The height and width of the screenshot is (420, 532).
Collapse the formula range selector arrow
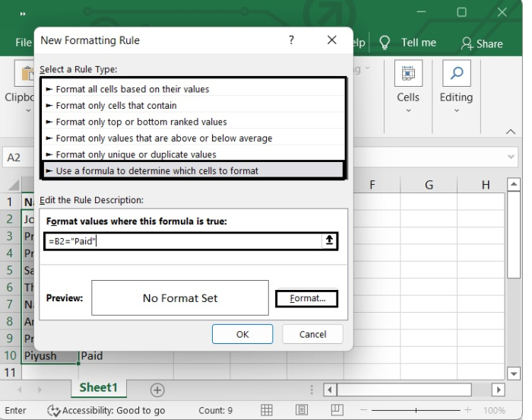pyautogui.click(x=329, y=241)
